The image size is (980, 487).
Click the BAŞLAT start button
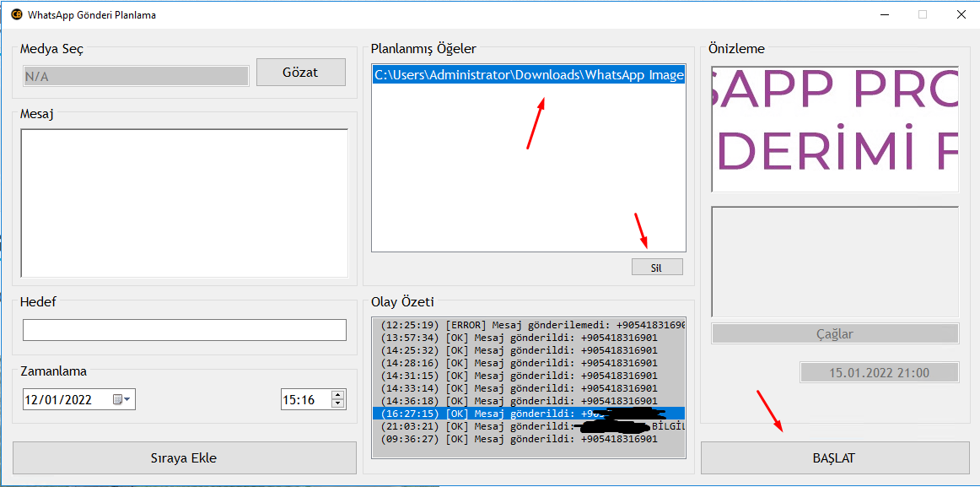835,457
